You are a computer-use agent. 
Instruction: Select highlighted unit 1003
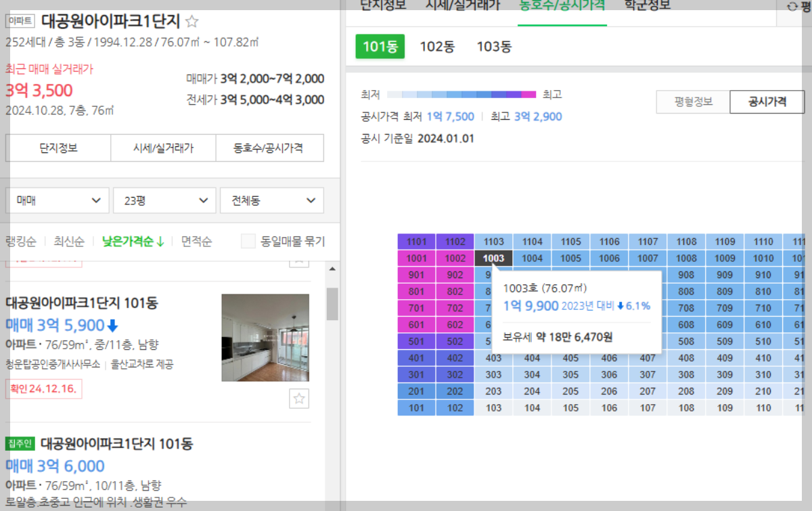(x=494, y=258)
